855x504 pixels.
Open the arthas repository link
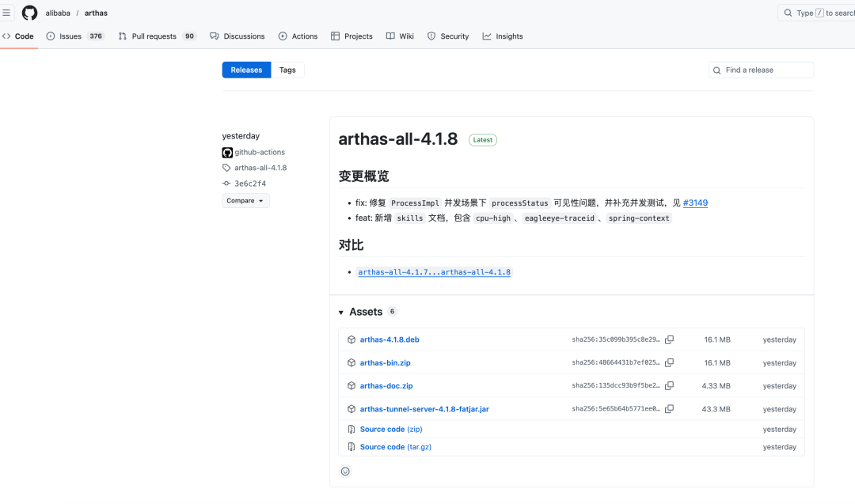pyautogui.click(x=96, y=13)
